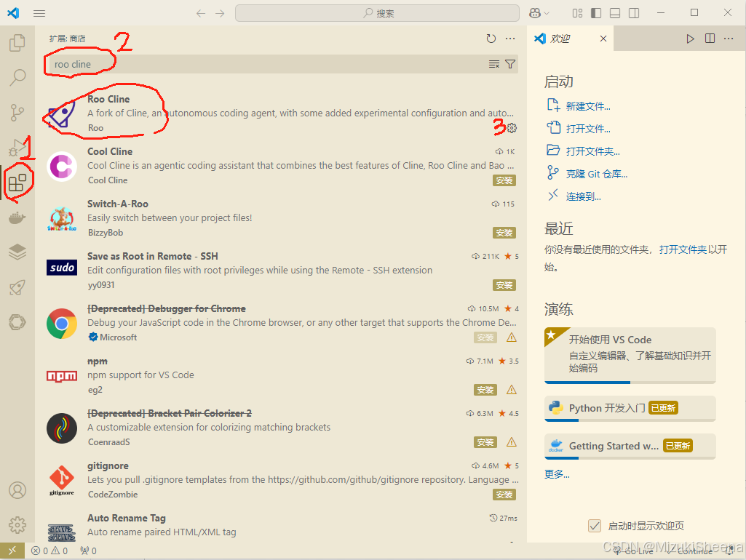The image size is (746, 560).
Task: Clear the extensions search results
Action: point(494,64)
